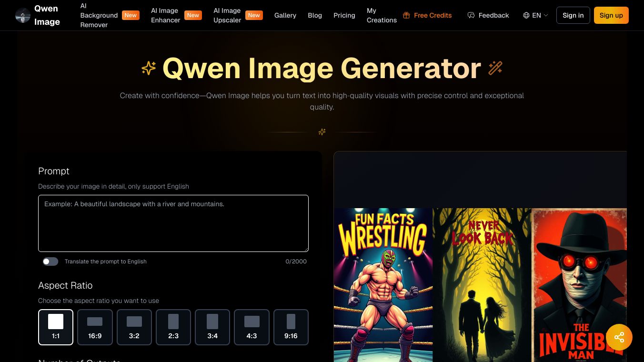Choose the 3:2 aspect ratio option
This screenshot has height=362, width=644.
tap(134, 327)
